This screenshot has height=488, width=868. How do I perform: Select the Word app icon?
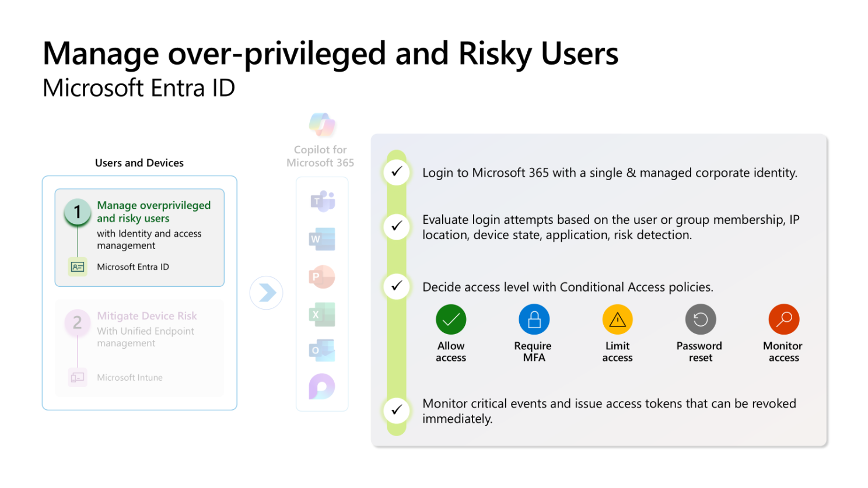(321, 239)
